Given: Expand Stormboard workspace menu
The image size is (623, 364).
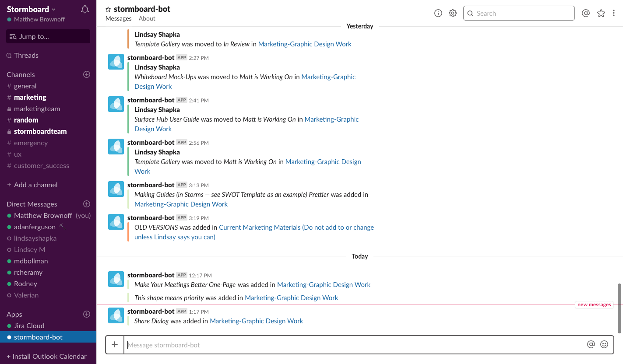Looking at the screenshot, I should point(31,9).
